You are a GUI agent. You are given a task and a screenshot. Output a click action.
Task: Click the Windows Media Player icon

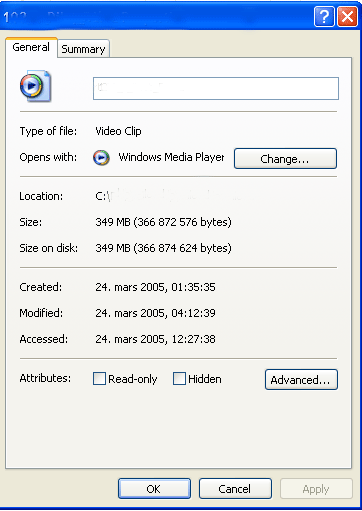click(x=101, y=158)
